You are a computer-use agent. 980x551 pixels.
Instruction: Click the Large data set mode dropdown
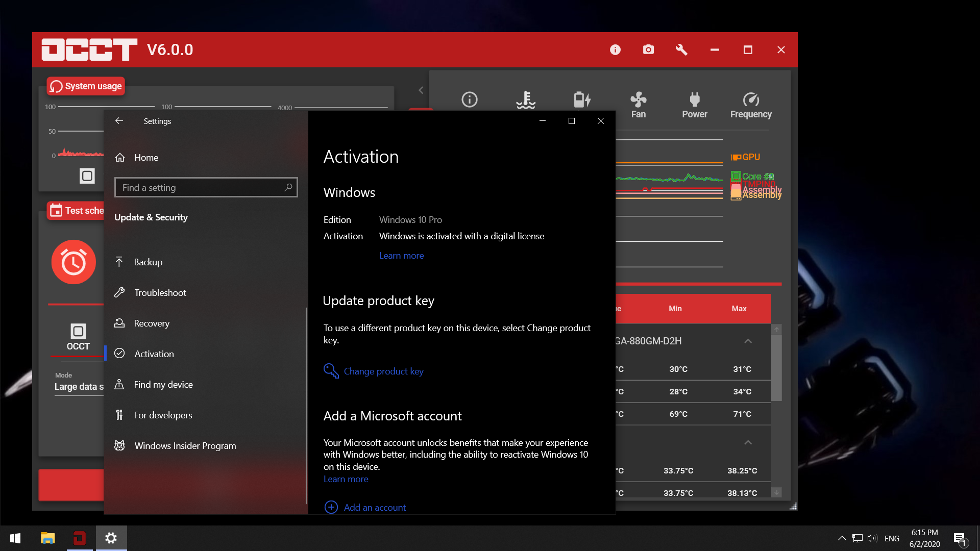[x=79, y=387]
